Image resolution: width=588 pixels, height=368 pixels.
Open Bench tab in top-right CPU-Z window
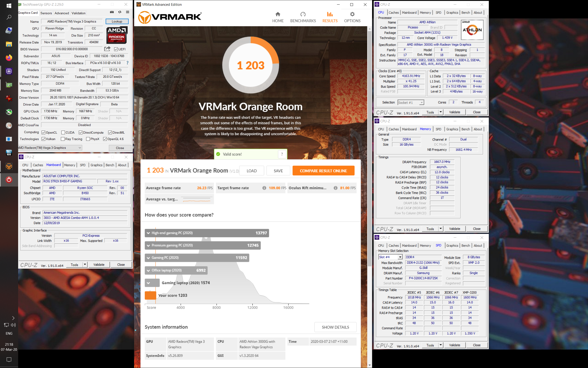click(x=466, y=13)
